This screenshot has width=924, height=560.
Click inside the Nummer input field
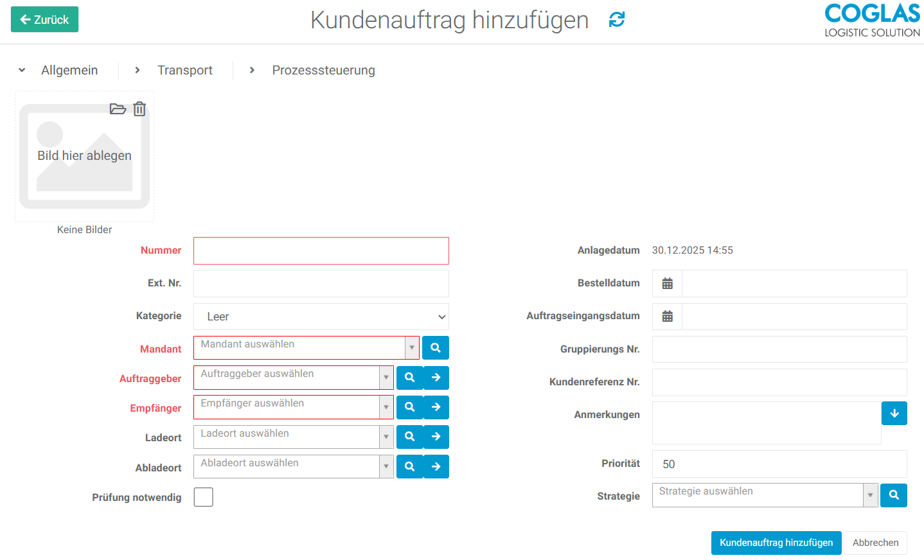[x=321, y=250]
